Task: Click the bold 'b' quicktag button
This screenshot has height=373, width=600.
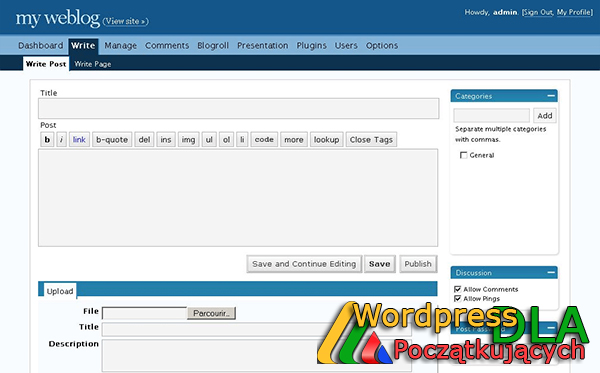Action: pos(47,140)
